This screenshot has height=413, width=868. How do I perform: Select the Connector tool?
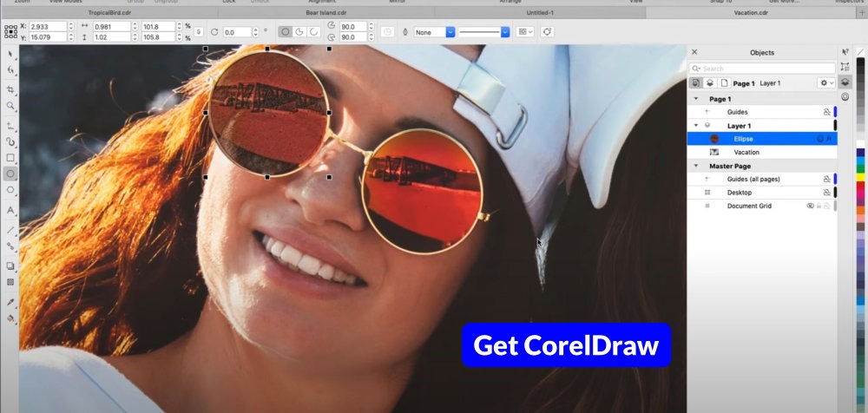(x=10, y=246)
